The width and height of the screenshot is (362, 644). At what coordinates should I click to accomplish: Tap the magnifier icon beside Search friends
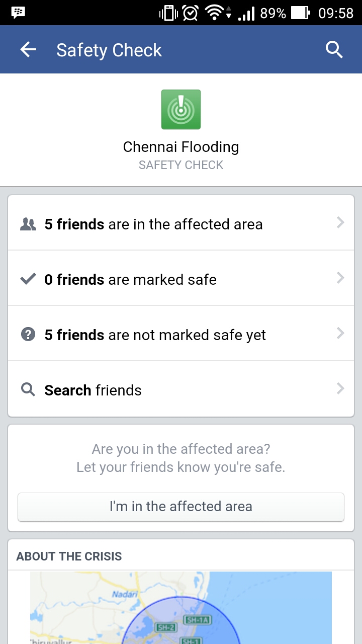[x=28, y=390]
